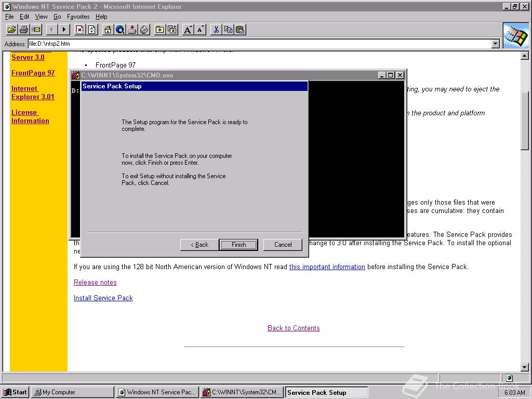The height and width of the screenshot is (399, 532).
Task: Open the File menu
Action: point(9,17)
